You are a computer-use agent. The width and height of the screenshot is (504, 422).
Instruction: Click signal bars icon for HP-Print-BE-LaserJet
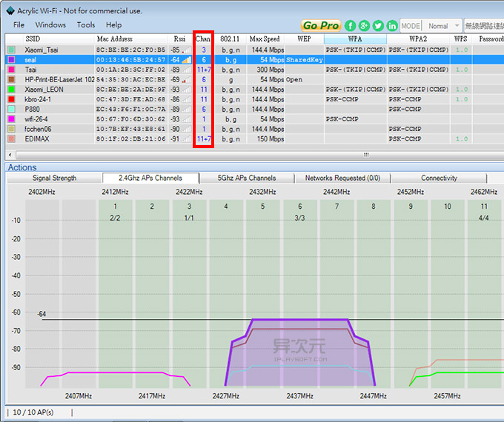(187, 79)
